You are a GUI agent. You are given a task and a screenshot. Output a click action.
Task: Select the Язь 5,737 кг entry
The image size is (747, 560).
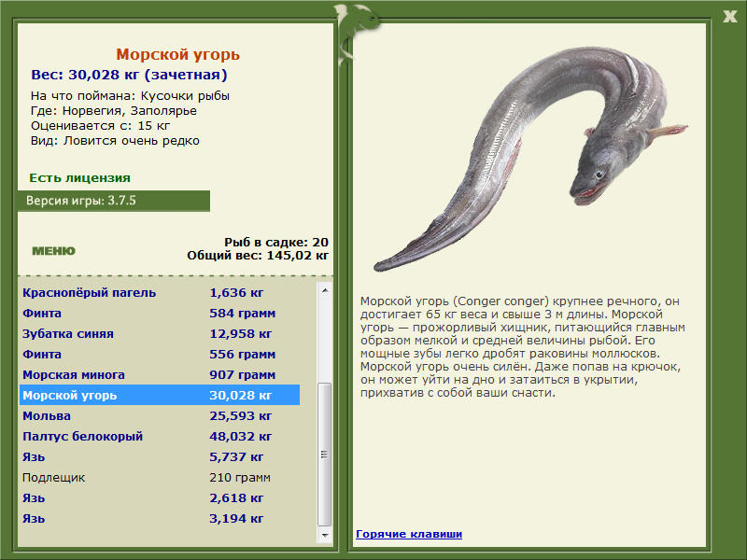(160, 456)
